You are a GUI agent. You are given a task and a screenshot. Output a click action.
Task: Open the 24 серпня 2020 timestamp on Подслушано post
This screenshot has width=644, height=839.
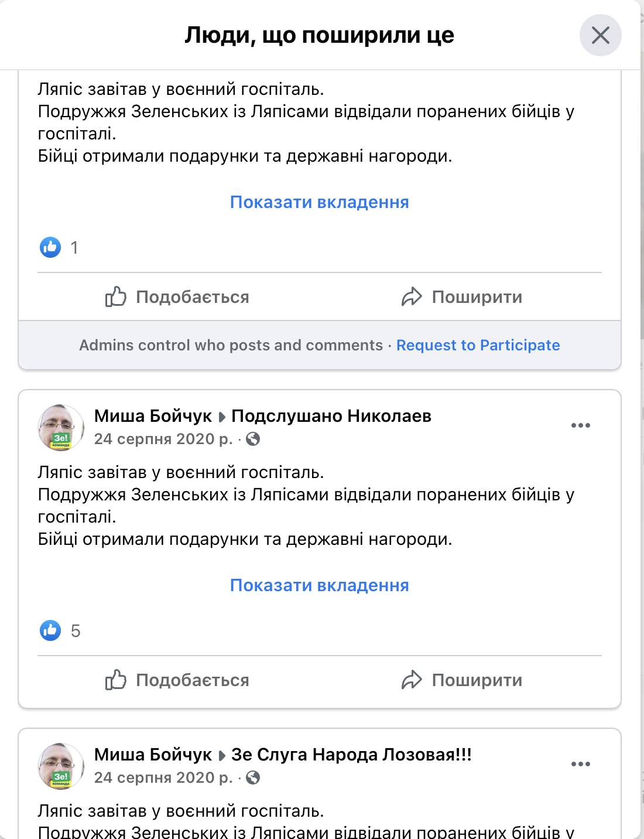[163, 439]
